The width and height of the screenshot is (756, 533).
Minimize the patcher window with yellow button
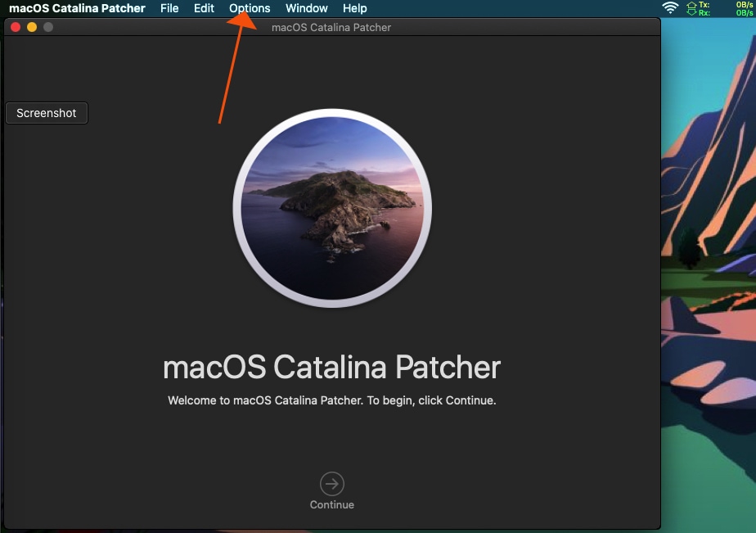pyautogui.click(x=32, y=27)
